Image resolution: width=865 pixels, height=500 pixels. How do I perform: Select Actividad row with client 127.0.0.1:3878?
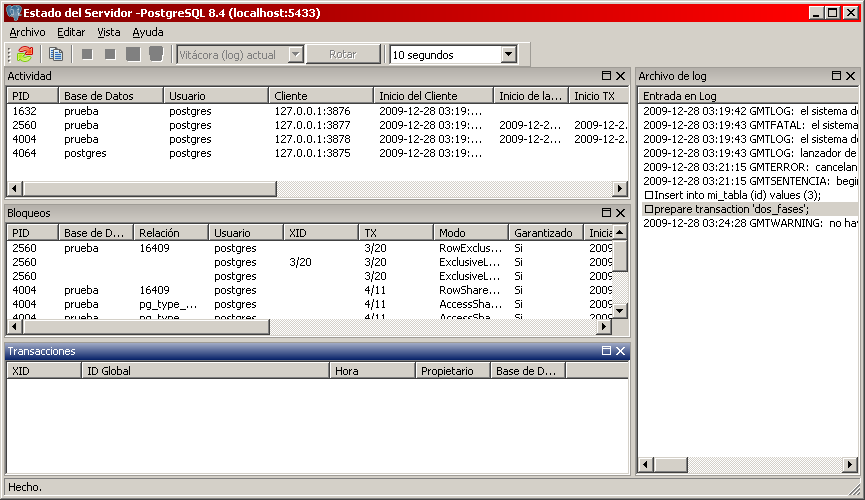coord(317,139)
